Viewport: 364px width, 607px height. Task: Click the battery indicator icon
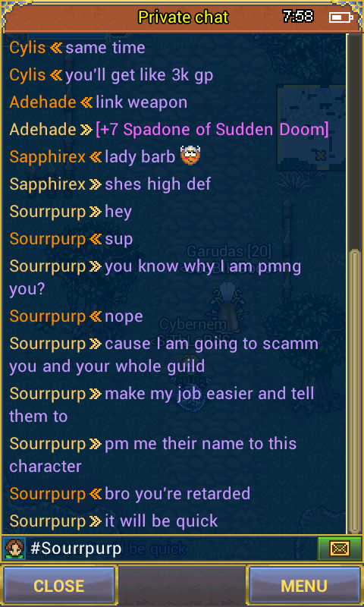[x=340, y=17]
